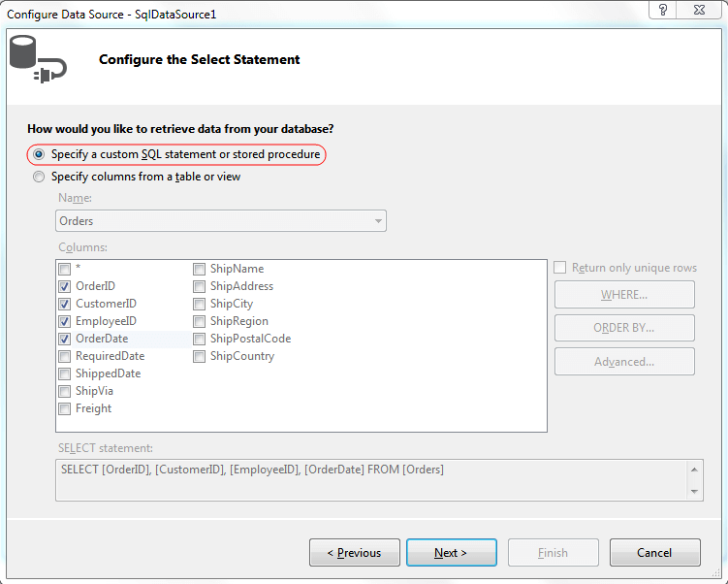The image size is (728, 584).
Task: Click the Name label above dropdown
Action: [76, 198]
